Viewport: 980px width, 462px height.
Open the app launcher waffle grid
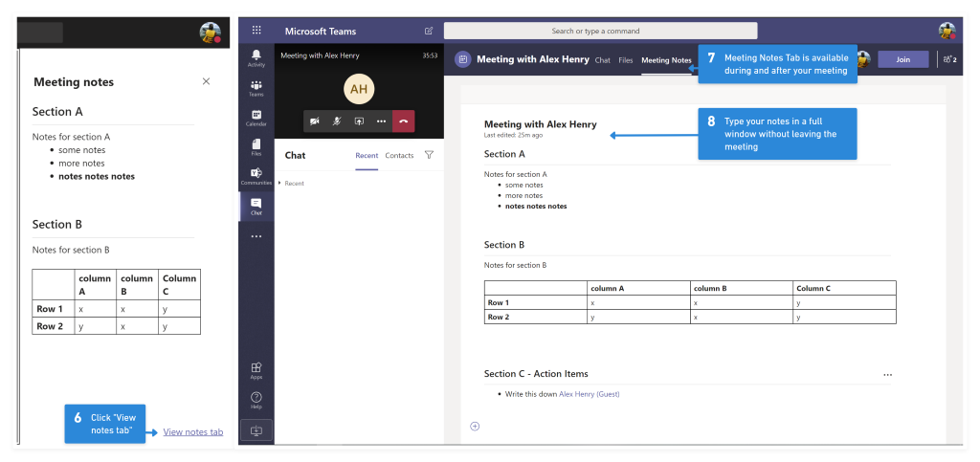coord(256,30)
